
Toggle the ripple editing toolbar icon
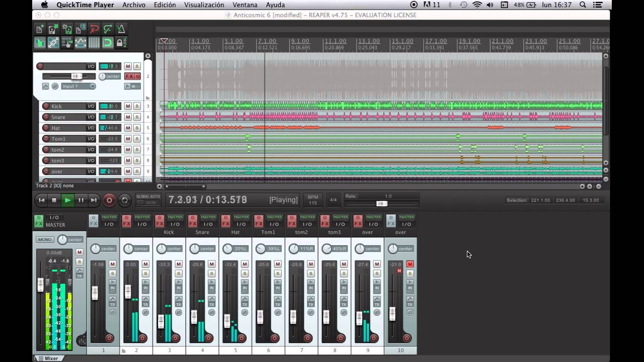click(67, 43)
